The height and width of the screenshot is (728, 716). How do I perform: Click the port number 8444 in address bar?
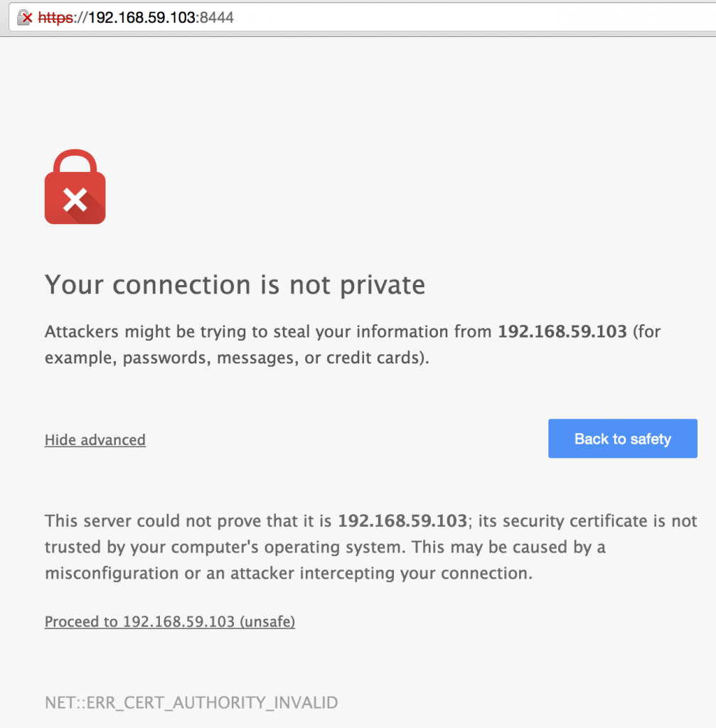(217, 18)
